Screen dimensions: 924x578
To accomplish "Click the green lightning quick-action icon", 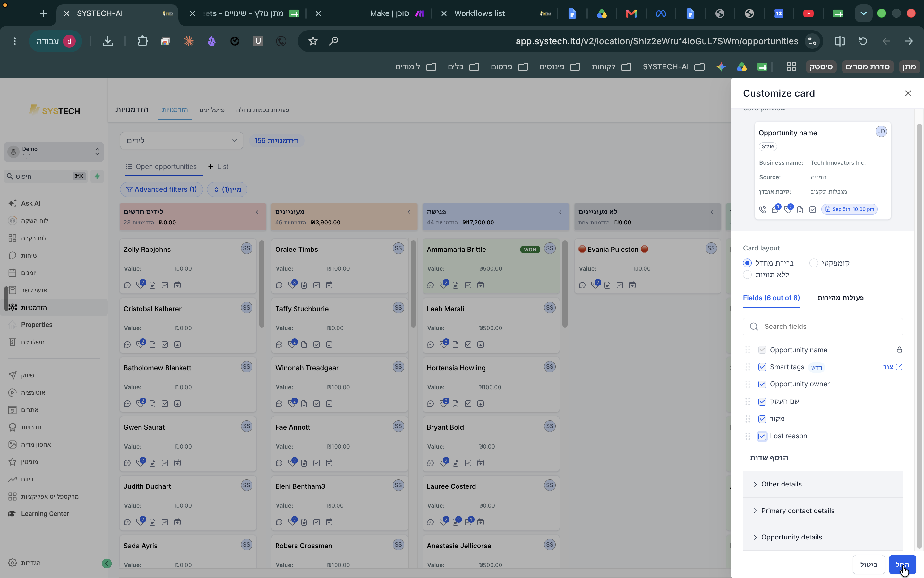I will (x=97, y=176).
